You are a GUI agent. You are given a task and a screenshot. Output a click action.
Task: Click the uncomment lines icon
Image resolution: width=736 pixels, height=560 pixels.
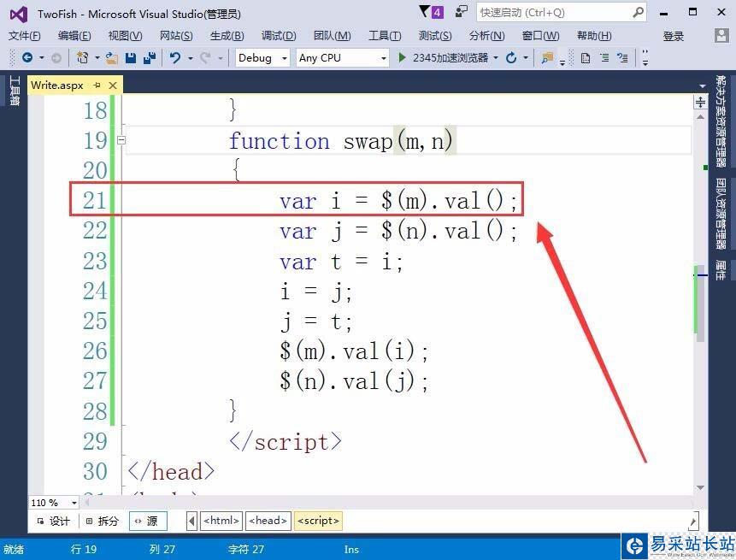[x=623, y=57]
